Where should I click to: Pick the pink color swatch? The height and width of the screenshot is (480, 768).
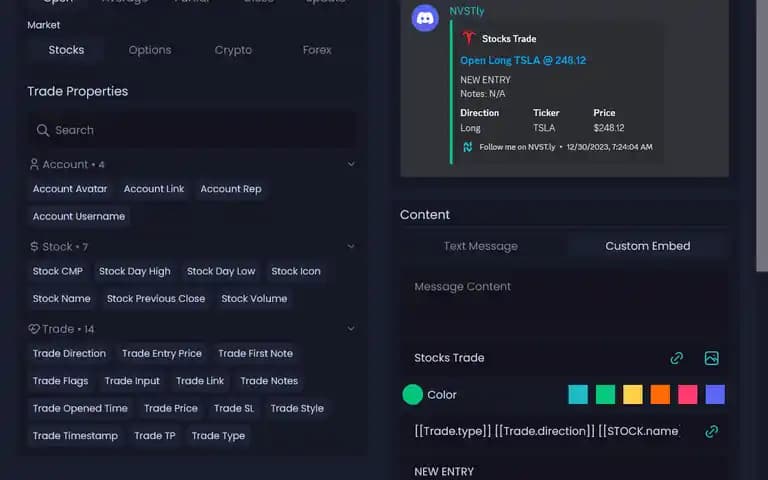tap(688, 395)
